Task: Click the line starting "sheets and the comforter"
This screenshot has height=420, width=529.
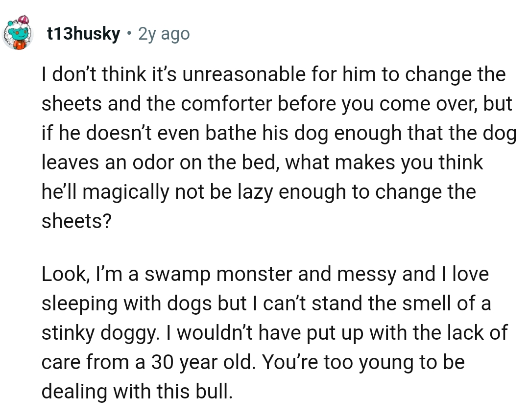Action: 277,104
